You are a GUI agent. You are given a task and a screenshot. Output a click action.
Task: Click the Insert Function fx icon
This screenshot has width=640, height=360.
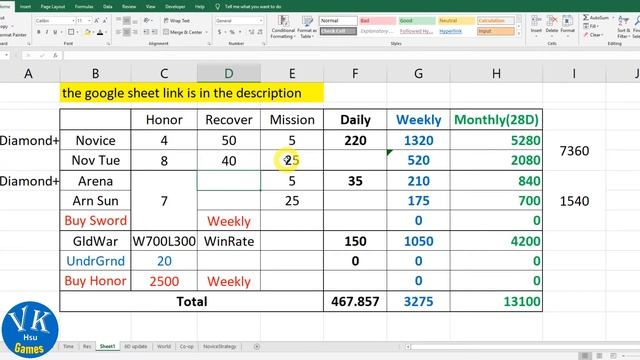[55, 55]
